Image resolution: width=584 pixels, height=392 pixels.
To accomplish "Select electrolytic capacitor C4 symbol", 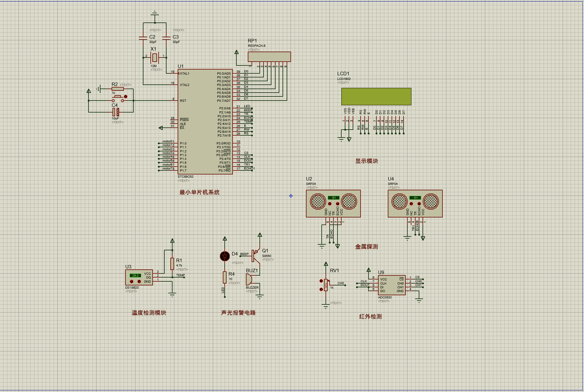I will pos(116,112).
